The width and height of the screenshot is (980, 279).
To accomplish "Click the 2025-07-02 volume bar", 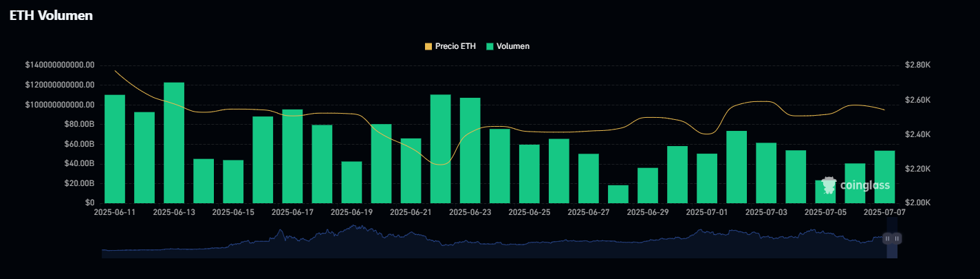I will point(737,167).
